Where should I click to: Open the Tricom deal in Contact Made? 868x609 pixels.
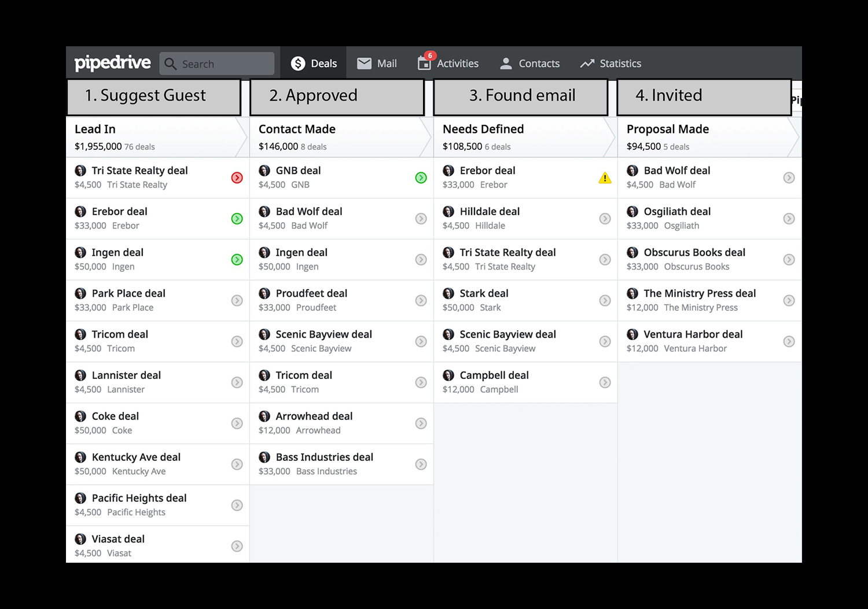click(x=341, y=382)
